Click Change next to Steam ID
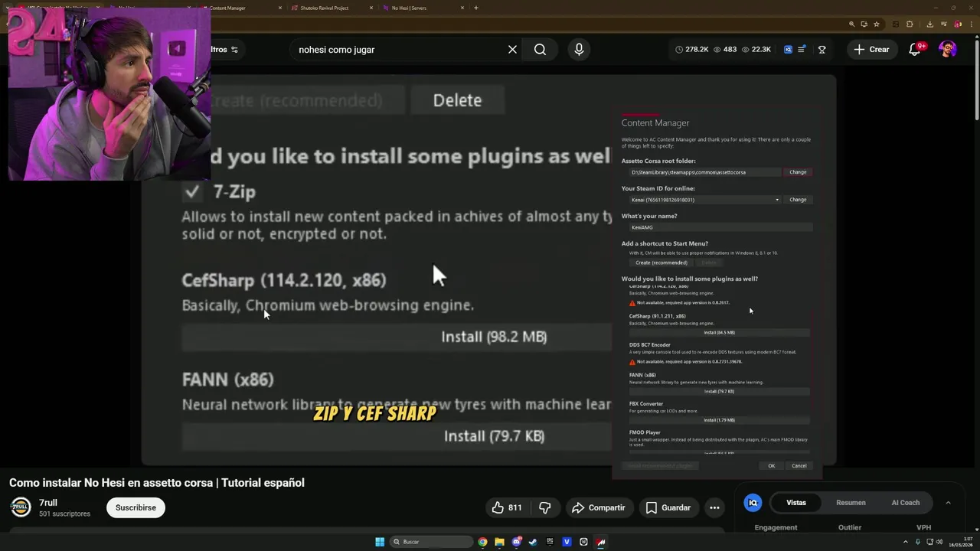980x551 pixels. point(798,200)
